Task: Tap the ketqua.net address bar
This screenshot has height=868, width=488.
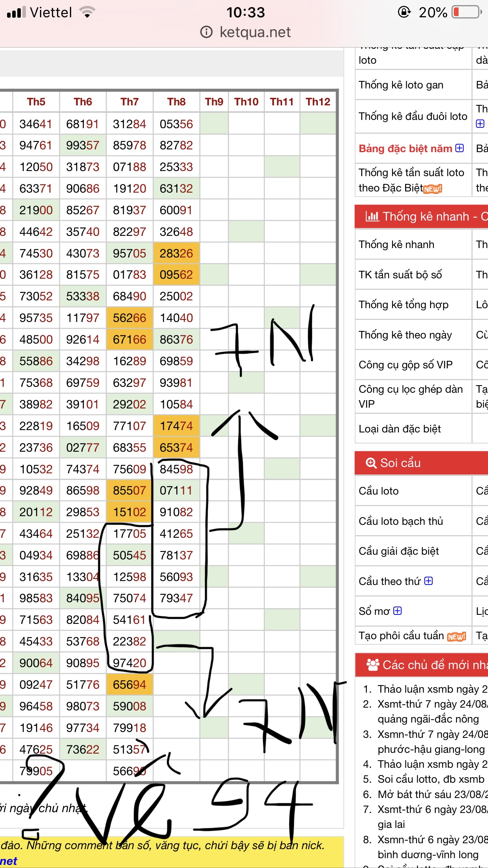Action: click(x=246, y=32)
